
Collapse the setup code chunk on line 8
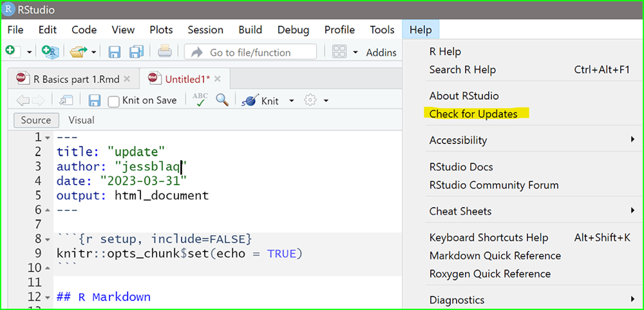pos(47,240)
